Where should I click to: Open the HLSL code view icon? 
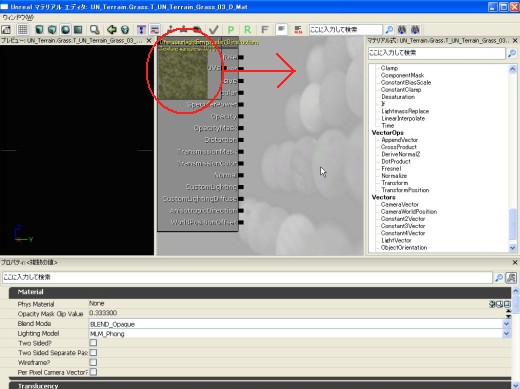pyautogui.click(x=298, y=30)
